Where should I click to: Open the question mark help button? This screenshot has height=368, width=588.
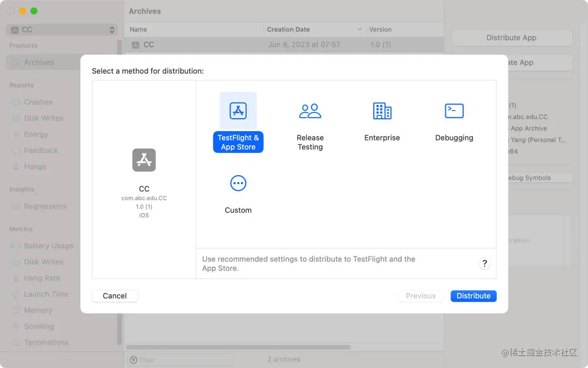tap(484, 264)
